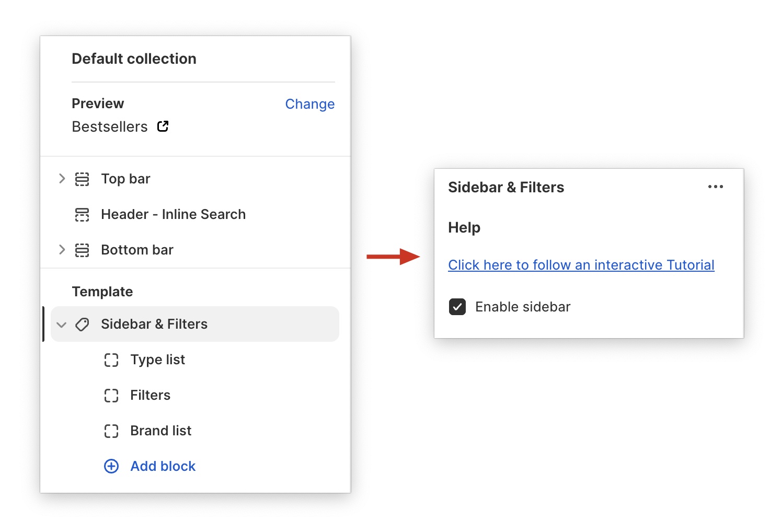Collapse the Sidebar & Filters section
Image resolution: width=781 pixels, height=532 pixels.
pos(62,324)
